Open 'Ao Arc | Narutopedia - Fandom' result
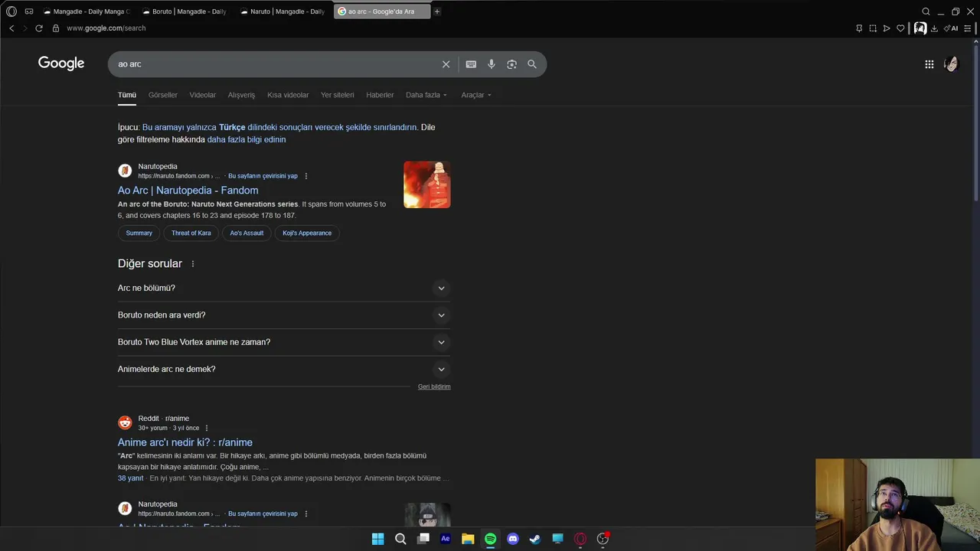The width and height of the screenshot is (980, 551). (x=188, y=191)
